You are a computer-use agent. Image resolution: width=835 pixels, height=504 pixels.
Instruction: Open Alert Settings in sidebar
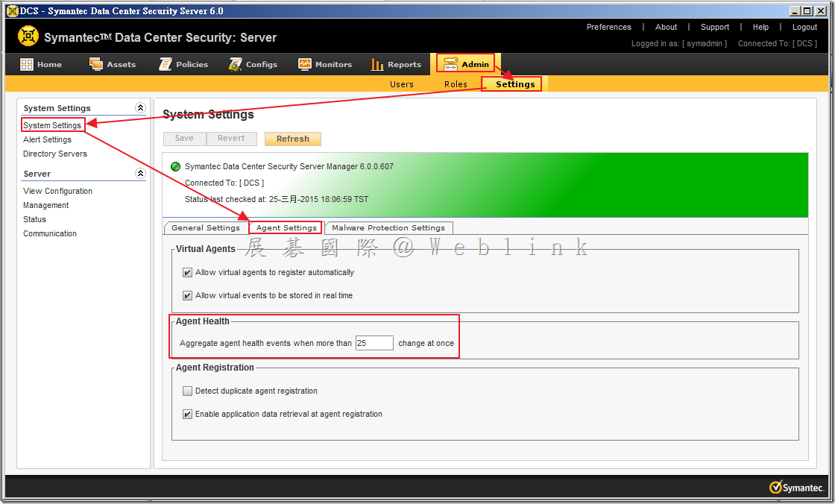[47, 139]
